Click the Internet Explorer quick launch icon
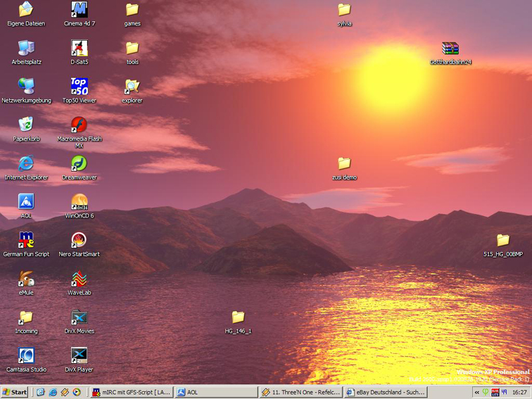Viewport: 532px width, 399px height. [53, 392]
